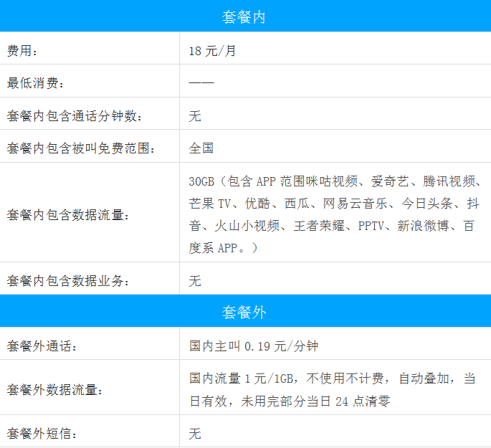Click the 最低消费 row label

point(36,83)
